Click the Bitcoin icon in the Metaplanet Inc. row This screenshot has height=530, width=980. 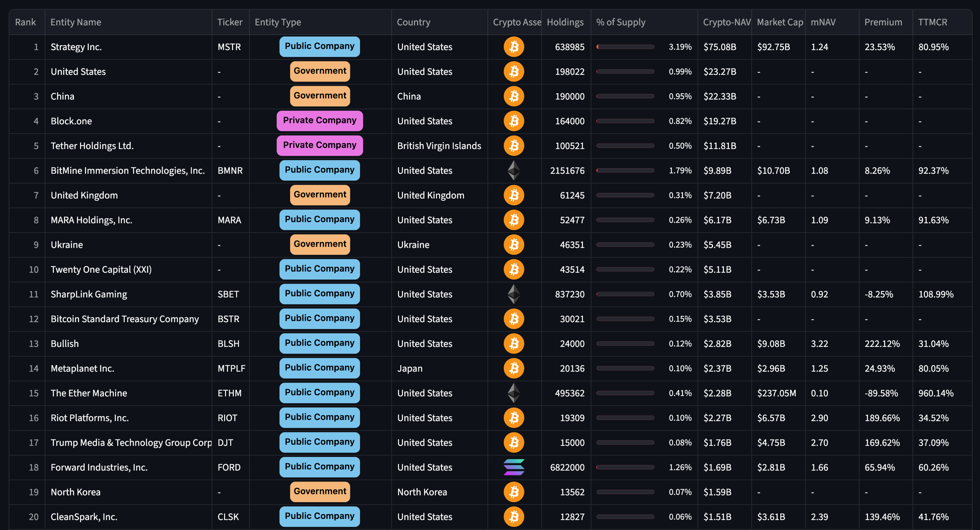tap(513, 368)
